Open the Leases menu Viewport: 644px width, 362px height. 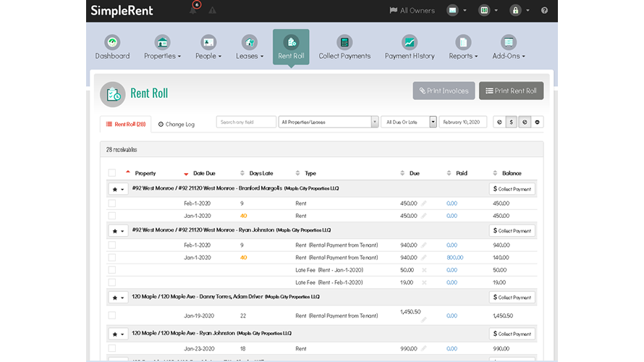[250, 47]
